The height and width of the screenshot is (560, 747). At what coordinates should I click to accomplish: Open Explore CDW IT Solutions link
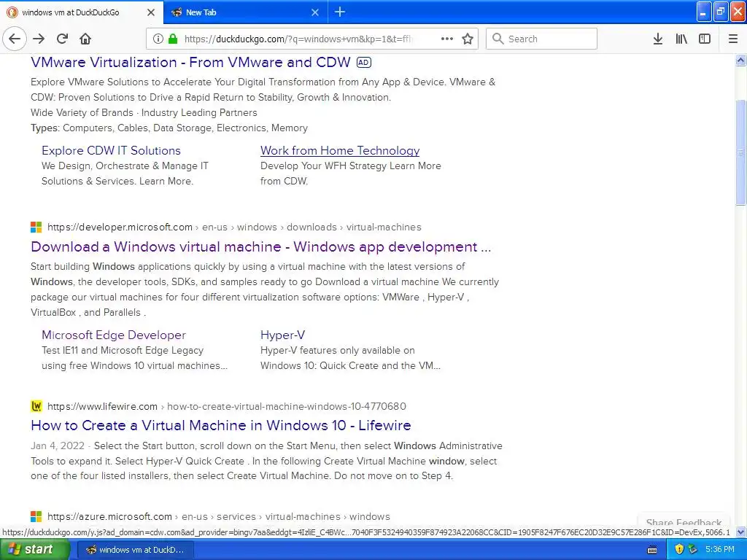click(x=111, y=150)
